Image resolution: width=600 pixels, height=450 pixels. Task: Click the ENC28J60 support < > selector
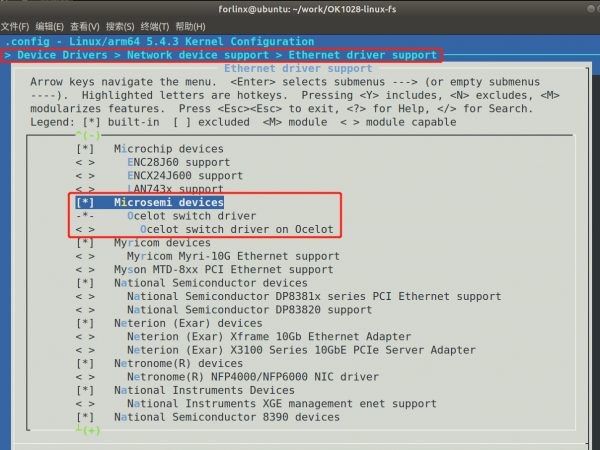click(86, 162)
